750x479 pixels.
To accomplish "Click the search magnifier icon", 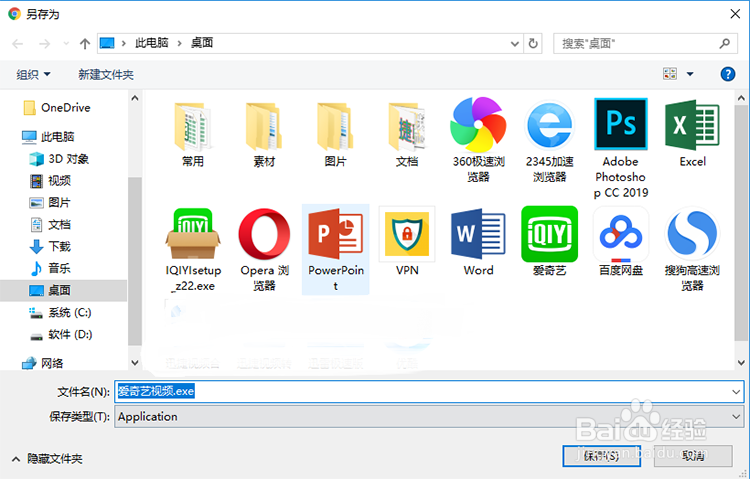I will tap(725, 44).
